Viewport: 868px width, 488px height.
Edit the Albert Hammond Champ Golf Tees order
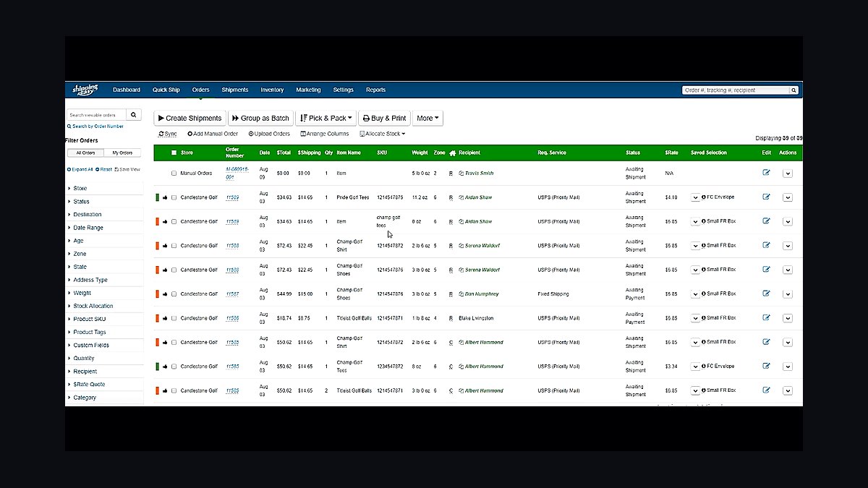[766, 366]
